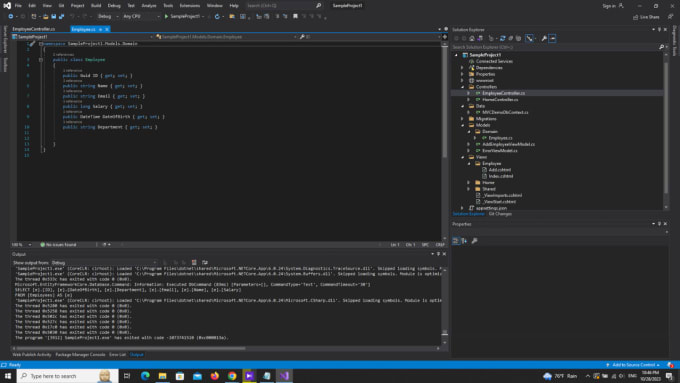Collapse the Models folder
Image resolution: width=680 pixels, height=383 pixels.
coord(462,125)
